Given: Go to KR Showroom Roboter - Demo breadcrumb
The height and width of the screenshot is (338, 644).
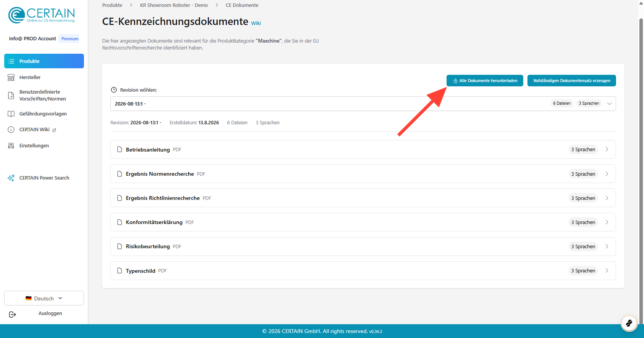Looking at the screenshot, I should tap(174, 5).
